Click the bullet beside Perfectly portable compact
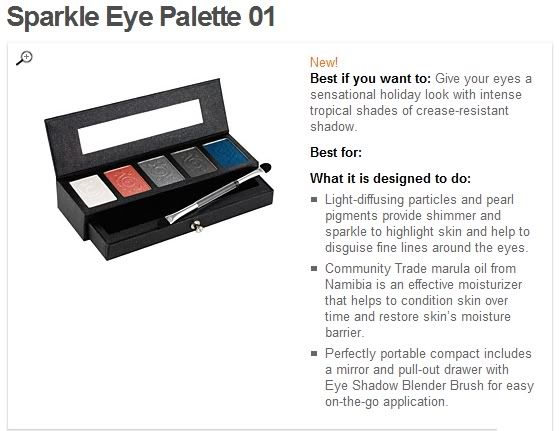The width and height of the screenshot is (559, 431). (314, 353)
